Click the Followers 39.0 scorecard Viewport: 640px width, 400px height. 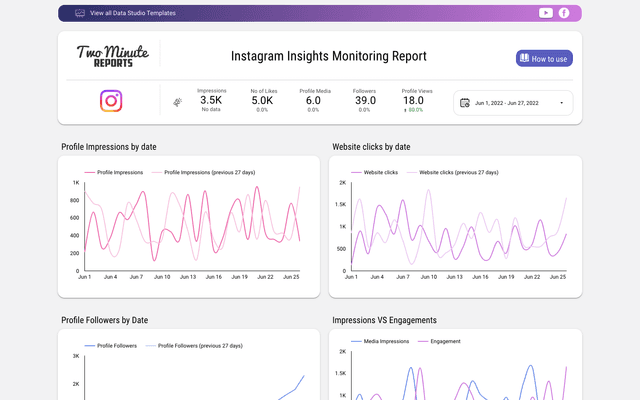coord(364,100)
